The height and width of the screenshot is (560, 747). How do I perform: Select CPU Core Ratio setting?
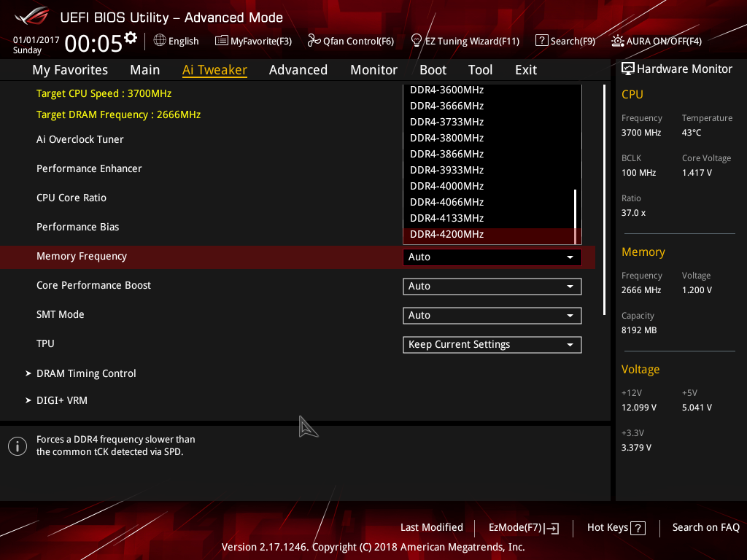coord(71,198)
